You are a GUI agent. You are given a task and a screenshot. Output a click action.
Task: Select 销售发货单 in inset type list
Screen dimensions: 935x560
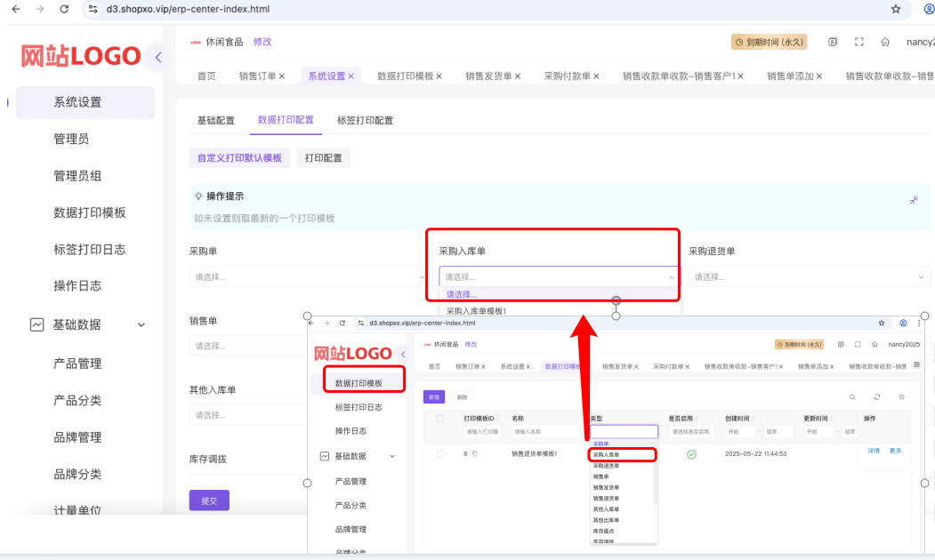[606, 487]
